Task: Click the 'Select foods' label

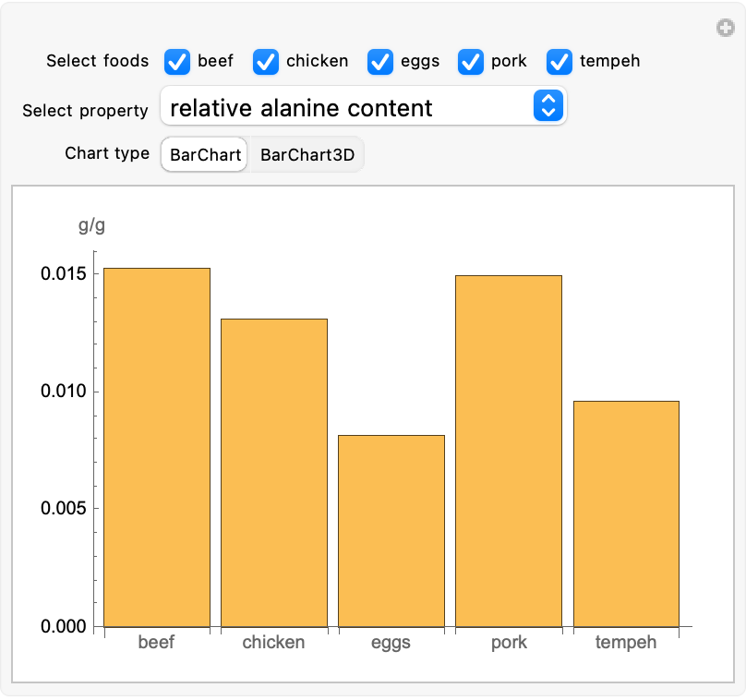Action: pos(97,62)
